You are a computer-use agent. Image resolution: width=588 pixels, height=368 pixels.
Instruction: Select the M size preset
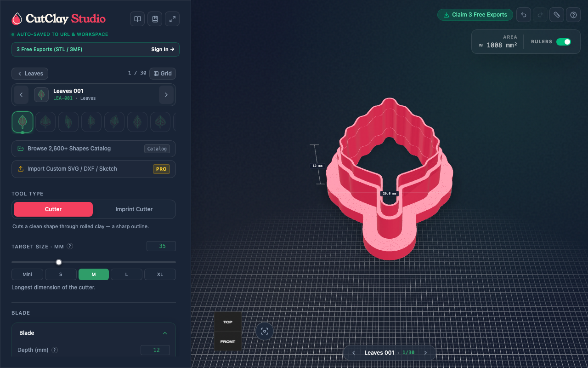click(94, 275)
